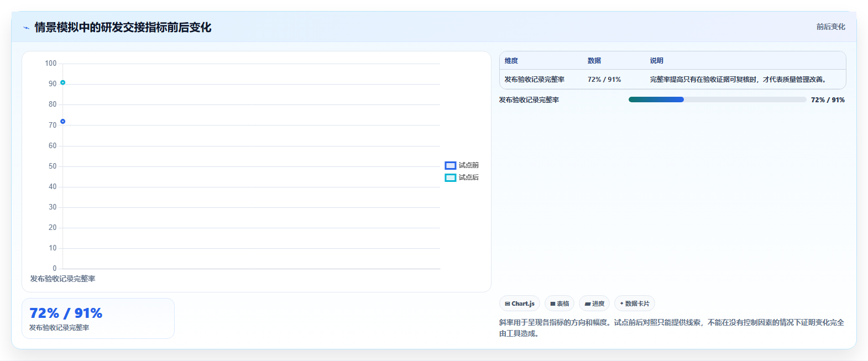The width and height of the screenshot is (868, 361).
Task: Select the 进度 tag chip
Action: (594, 304)
